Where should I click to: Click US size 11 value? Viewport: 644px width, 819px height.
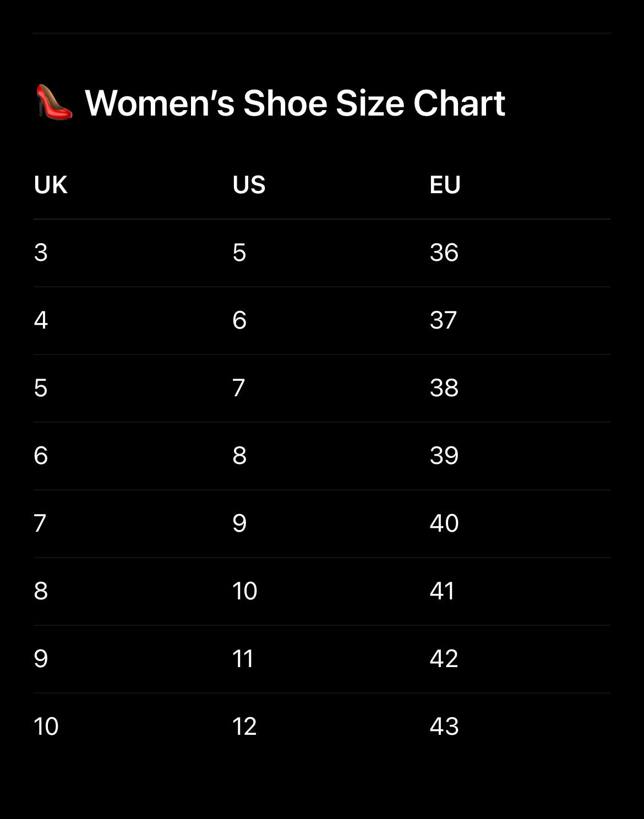(243, 659)
